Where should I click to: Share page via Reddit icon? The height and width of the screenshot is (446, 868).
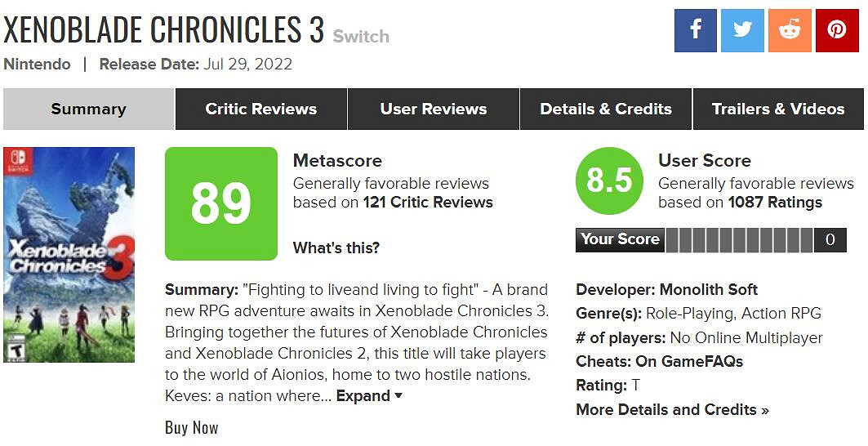pos(790,31)
